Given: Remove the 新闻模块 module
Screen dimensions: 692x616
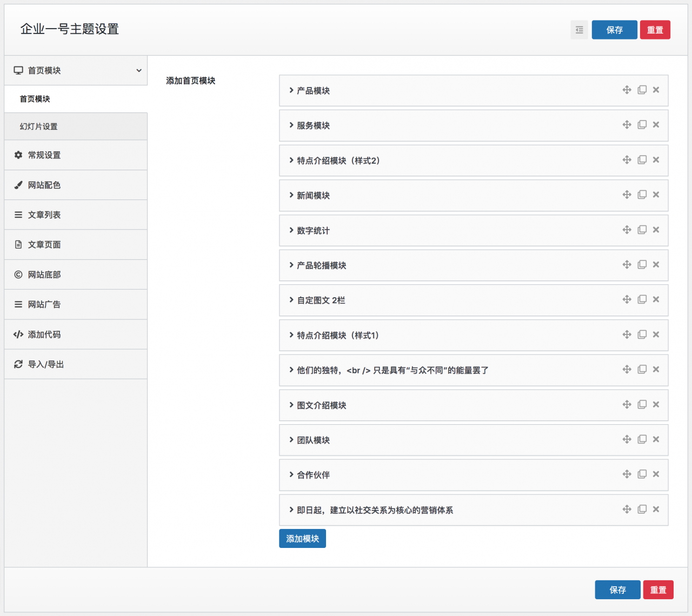Looking at the screenshot, I should click(x=656, y=195).
